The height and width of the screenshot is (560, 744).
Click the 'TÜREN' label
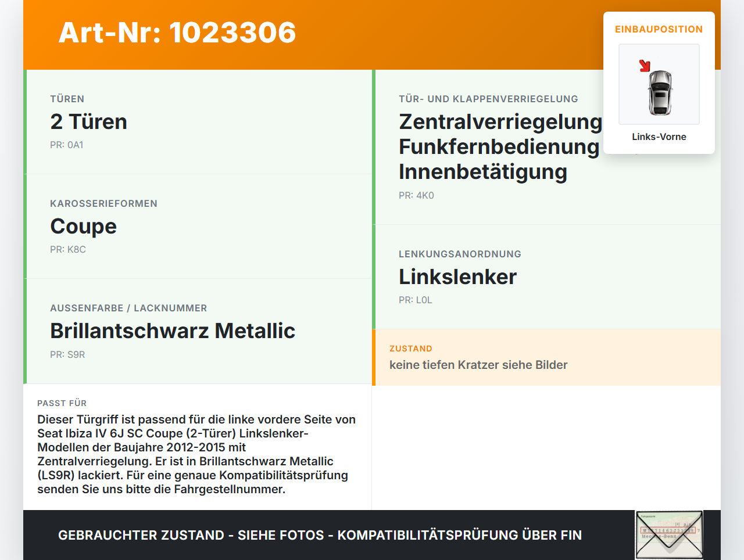(x=67, y=99)
